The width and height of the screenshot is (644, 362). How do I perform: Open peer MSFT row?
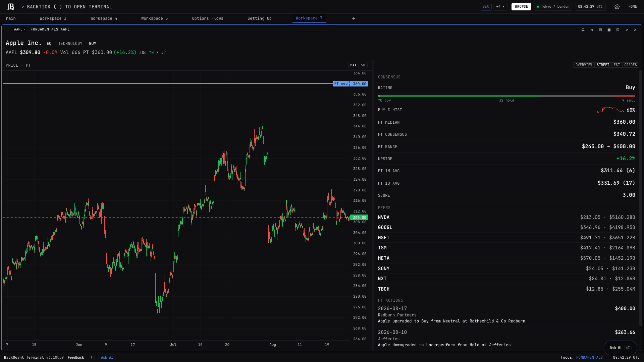pyautogui.click(x=506, y=238)
